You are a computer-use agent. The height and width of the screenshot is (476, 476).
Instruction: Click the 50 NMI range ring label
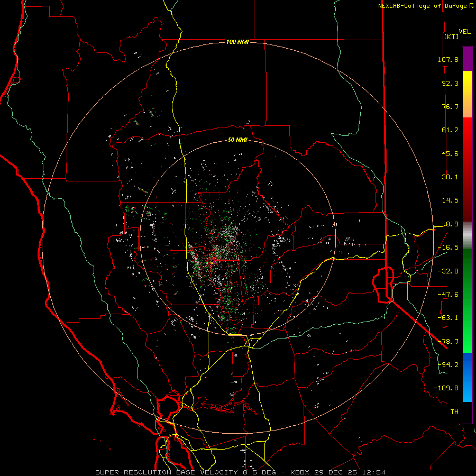[x=237, y=140]
